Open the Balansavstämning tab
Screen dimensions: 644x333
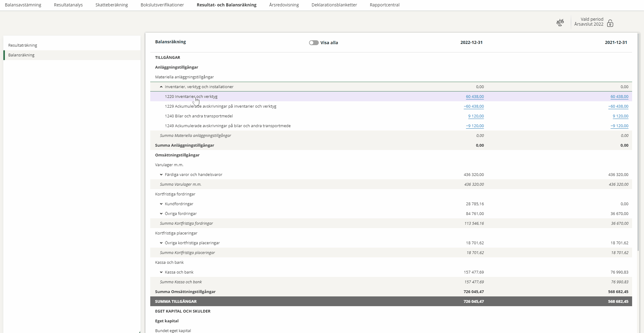pos(23,5)
